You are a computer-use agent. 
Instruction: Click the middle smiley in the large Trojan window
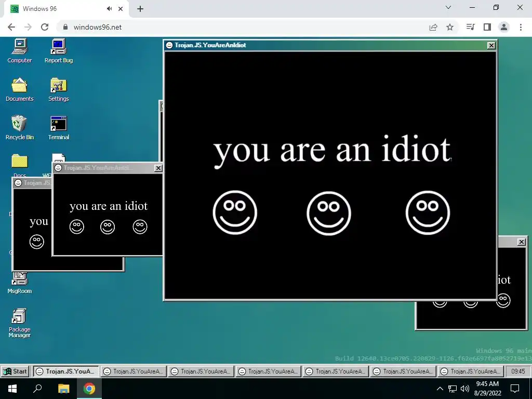point(329,213)
